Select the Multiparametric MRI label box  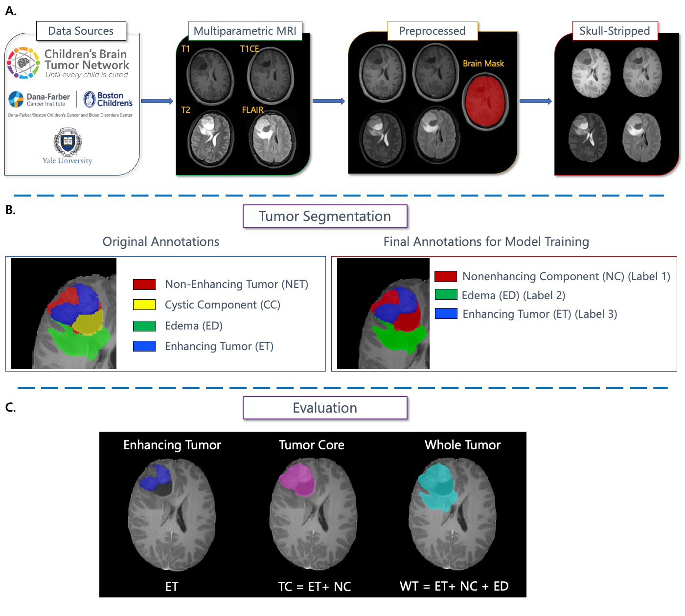click(x=245, y=31)
